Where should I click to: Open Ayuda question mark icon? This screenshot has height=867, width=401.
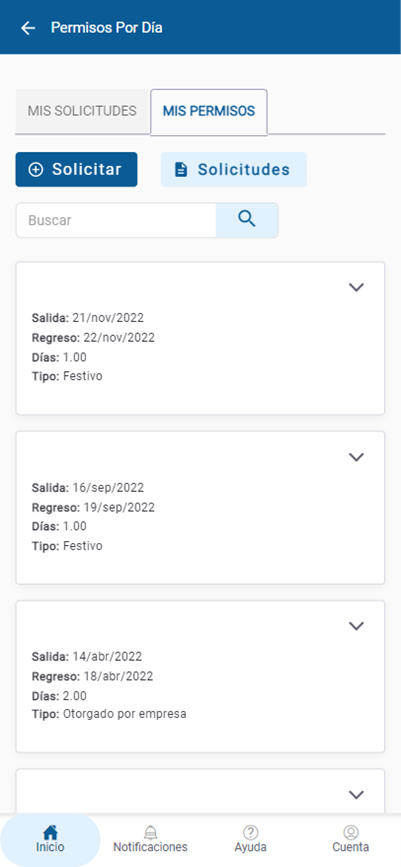pyautogui.click(x=251, y=832)
